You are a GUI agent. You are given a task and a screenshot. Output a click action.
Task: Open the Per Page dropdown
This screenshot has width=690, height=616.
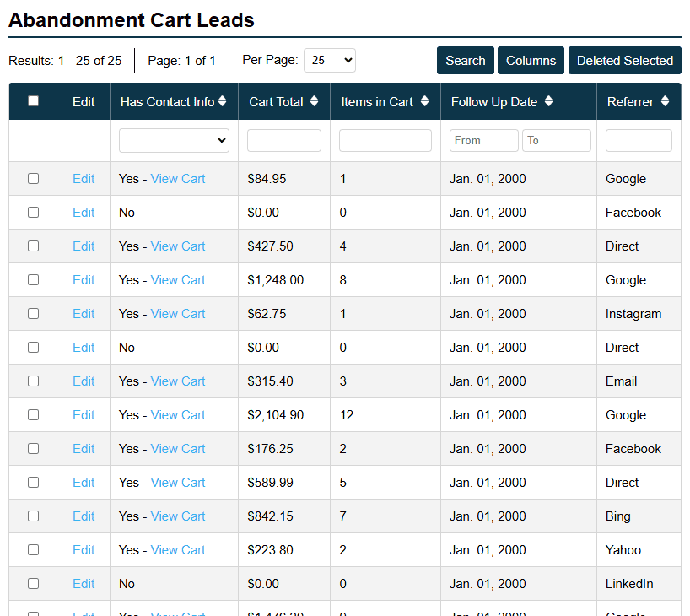(330, 60)
